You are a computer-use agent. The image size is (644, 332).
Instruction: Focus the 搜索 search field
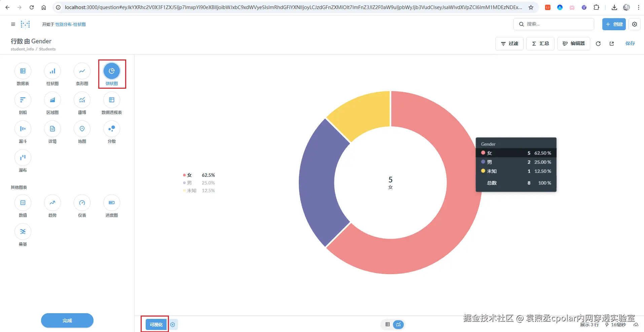point(554,24)
